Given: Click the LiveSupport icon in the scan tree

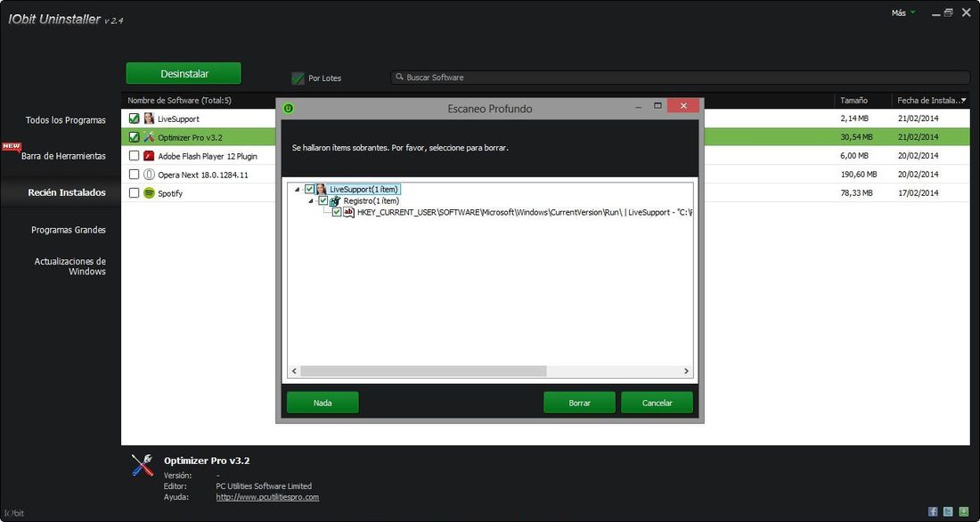Looking at the screenshot, I should coord(322,189).
